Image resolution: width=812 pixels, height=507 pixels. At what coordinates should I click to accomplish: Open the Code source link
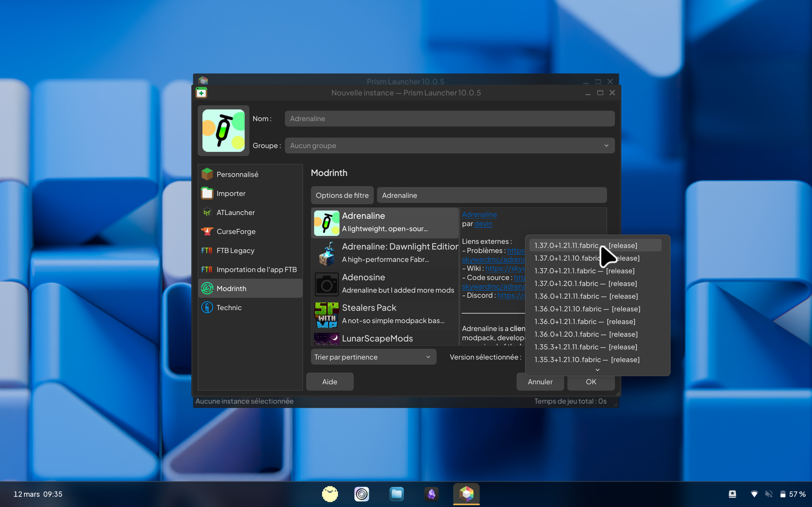(x=519, y=278)
